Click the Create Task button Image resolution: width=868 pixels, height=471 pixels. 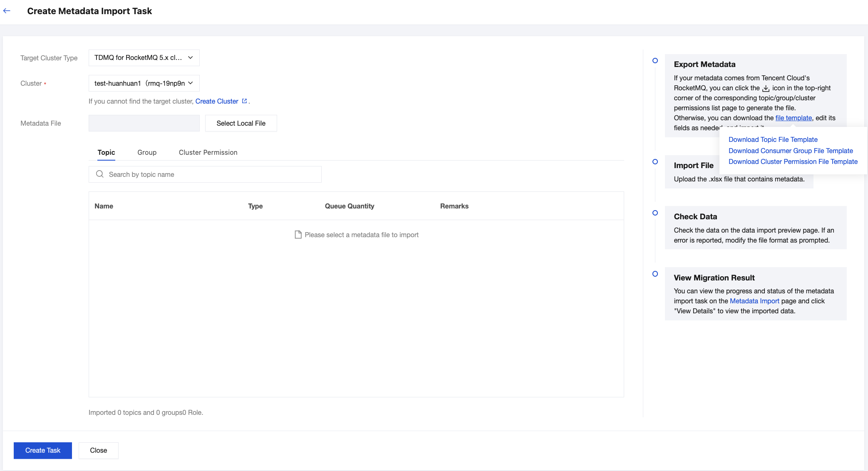point(43,450)
